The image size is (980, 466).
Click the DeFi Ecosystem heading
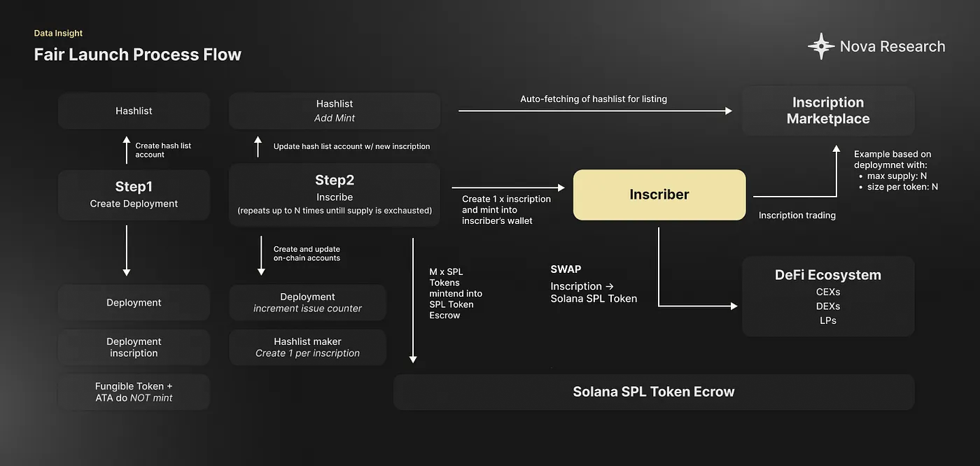coord(828,275)
